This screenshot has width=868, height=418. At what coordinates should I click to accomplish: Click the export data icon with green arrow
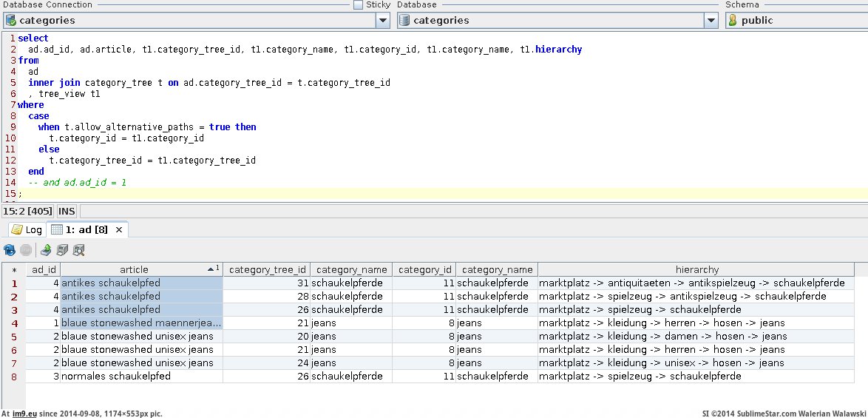46,250
